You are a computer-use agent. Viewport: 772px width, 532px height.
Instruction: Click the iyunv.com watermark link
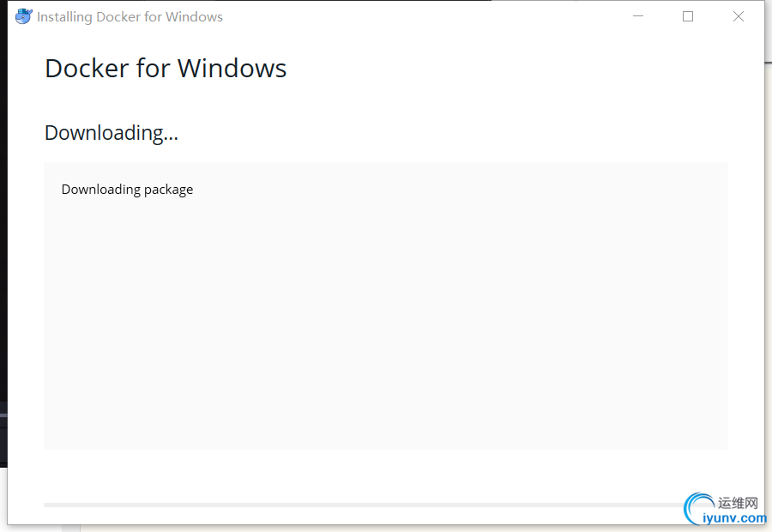[734, 518]
